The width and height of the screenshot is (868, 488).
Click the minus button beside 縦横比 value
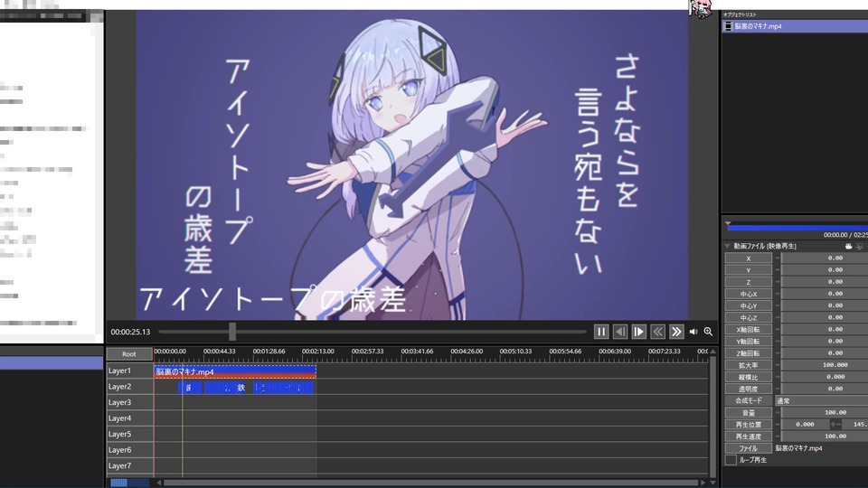[x=778, y=377]
